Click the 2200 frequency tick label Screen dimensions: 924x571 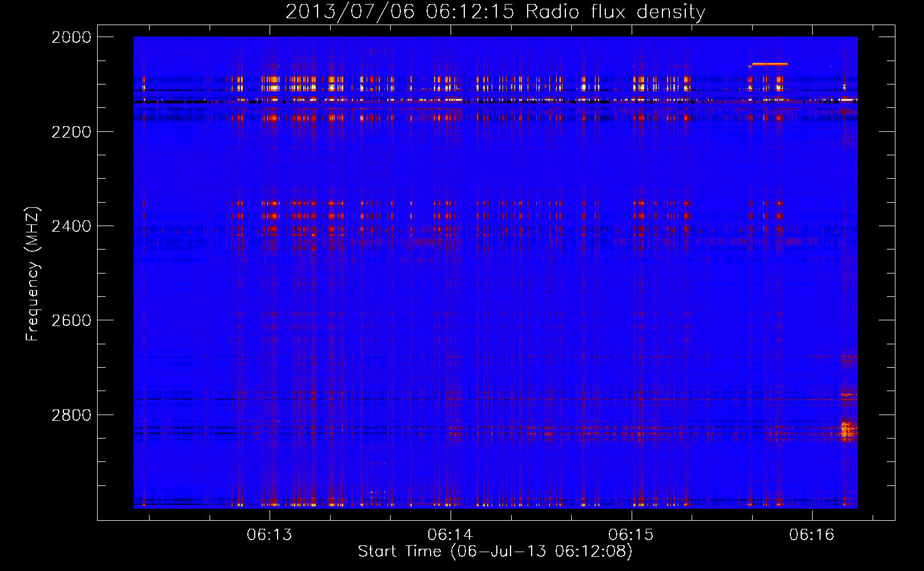coord(71,132)
